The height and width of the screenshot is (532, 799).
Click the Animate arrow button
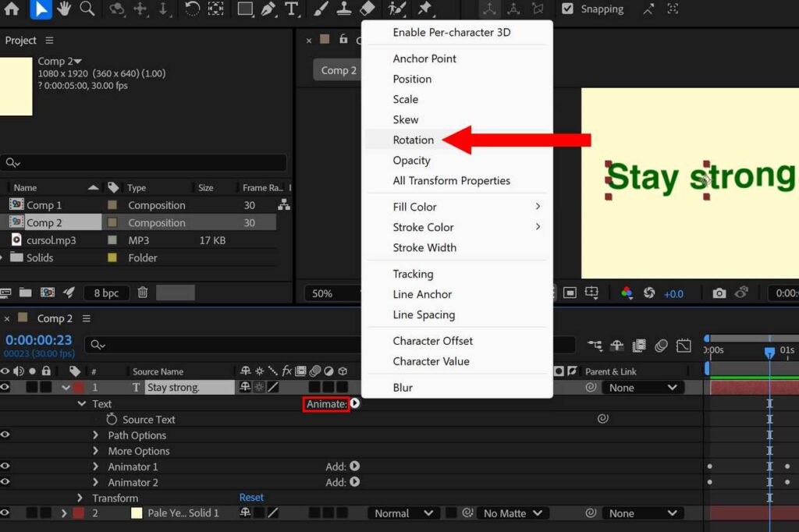[355, 403]
